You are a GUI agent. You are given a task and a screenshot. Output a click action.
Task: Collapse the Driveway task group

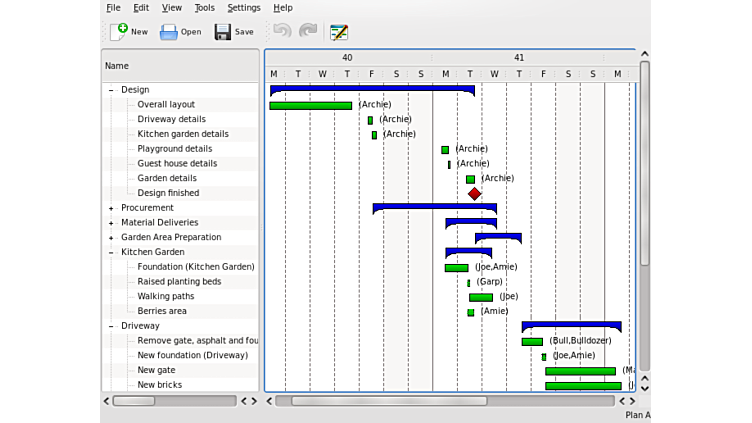(111, 326)
